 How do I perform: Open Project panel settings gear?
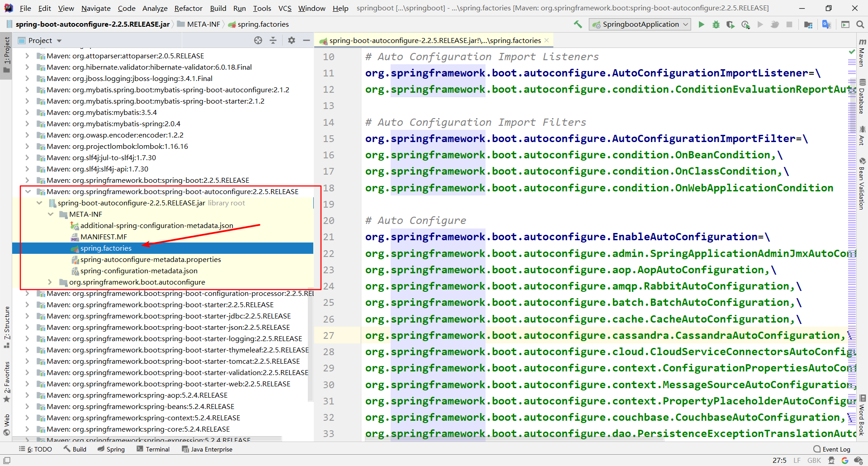[292, 40]
